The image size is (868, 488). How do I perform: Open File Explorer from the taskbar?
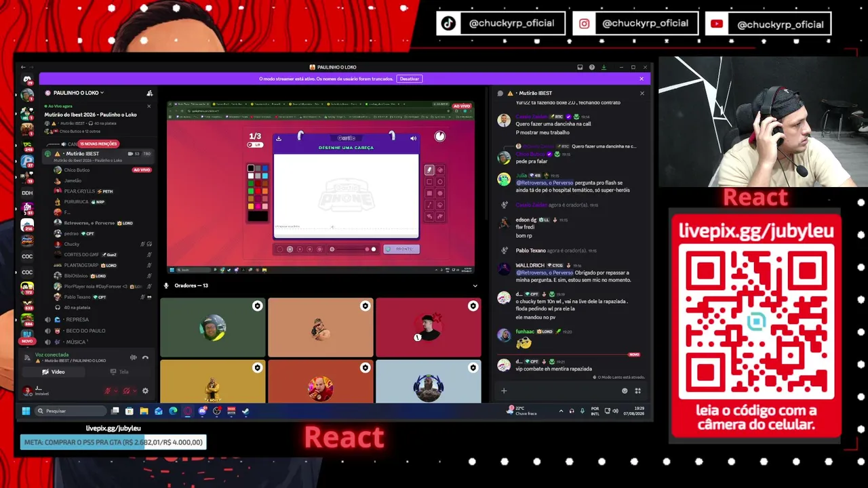point(144,411)
